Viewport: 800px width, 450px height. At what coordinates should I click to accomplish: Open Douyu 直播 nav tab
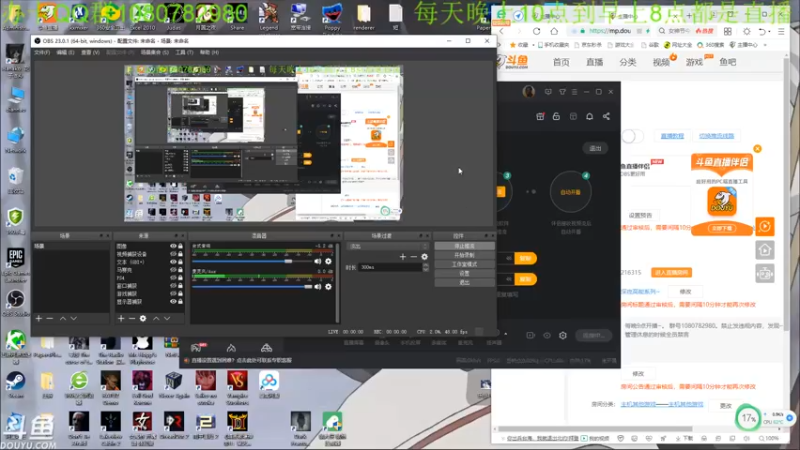[594, 62]
